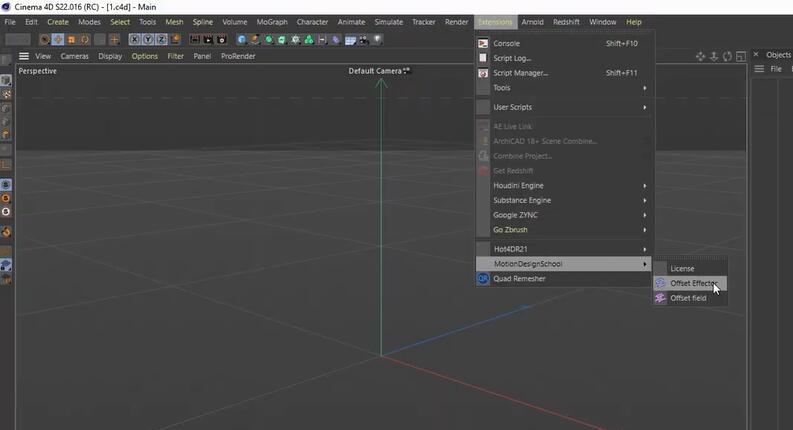
Task: Open the MoGraph main menu
Action: pos(272,22)
